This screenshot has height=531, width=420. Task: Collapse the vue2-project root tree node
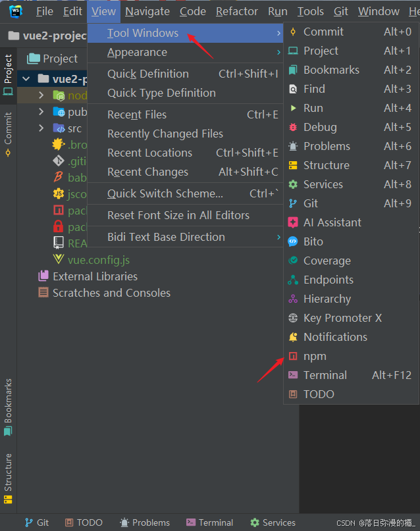coord(26,79)
